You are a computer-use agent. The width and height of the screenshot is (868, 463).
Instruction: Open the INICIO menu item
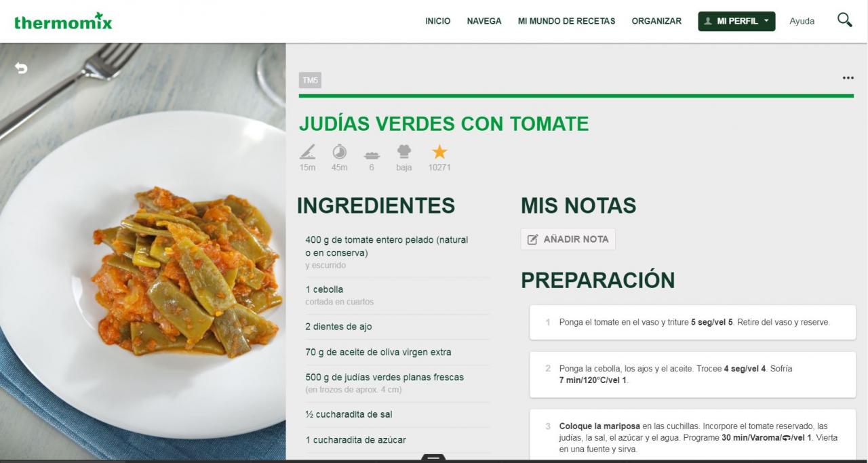tap(437, 21)
